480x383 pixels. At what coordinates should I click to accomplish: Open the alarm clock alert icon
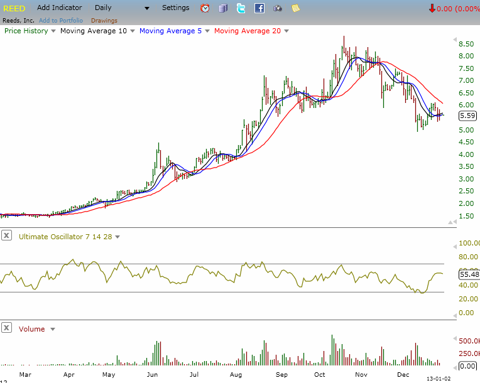tap(205, 8)
